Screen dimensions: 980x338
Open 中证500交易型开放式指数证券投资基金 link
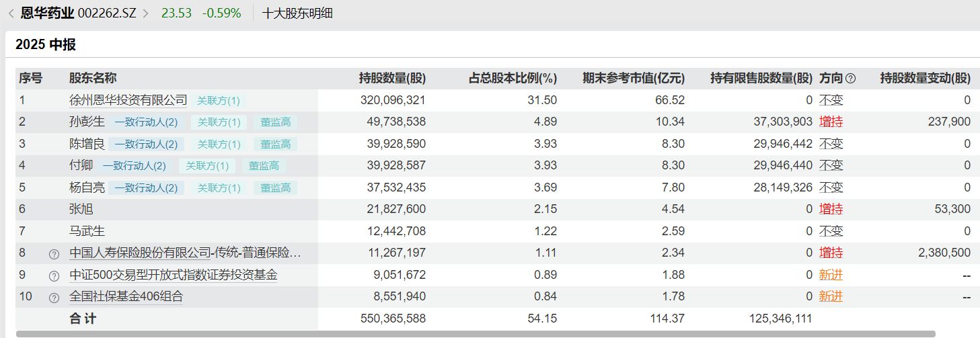click(x=173, y=275)
